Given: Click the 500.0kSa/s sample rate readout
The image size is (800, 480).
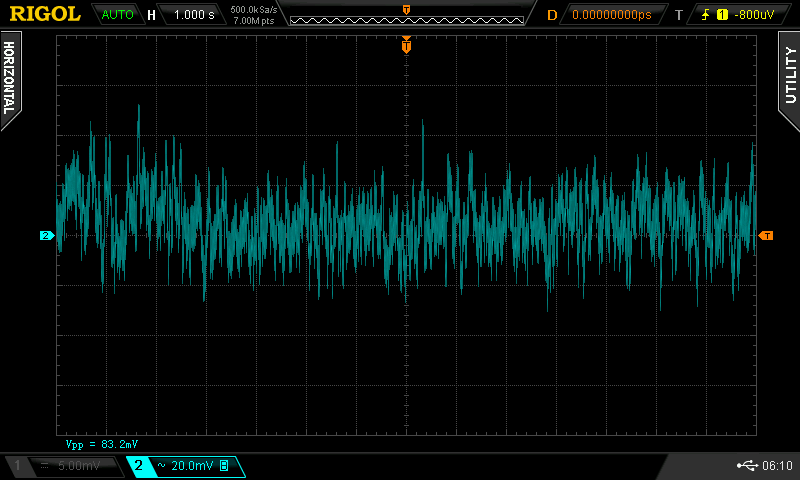Looking at the screenshot, I should [x=254, y=10].
